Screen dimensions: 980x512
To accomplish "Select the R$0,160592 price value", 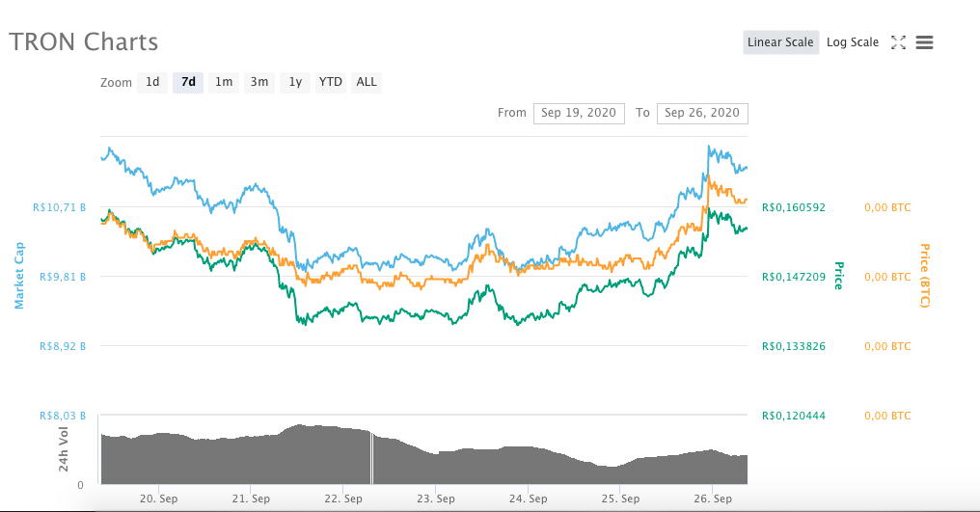I will [794, 207].
